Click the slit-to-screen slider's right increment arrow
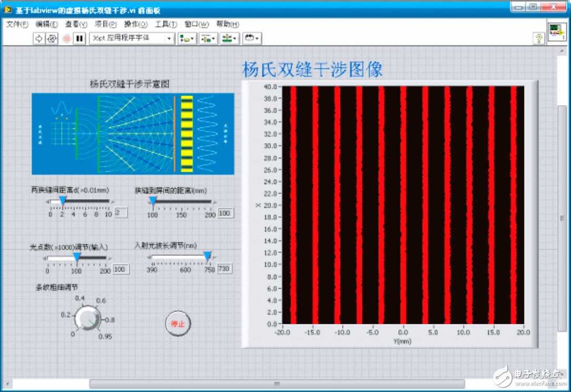 click(x=215, y=202)
